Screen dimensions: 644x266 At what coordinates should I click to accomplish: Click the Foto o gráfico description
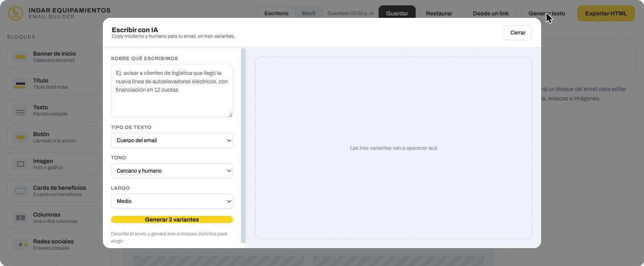pos(48,168)
